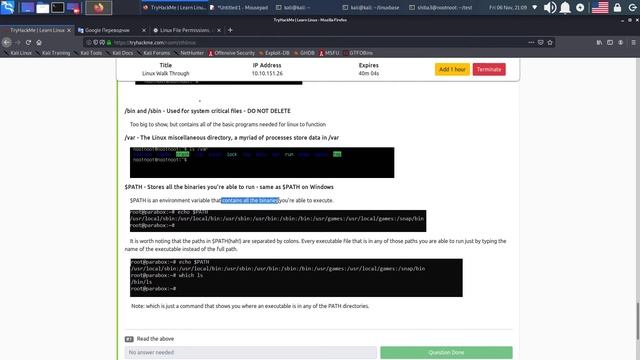Viewport: 640px width, 360px height.
Task: Open the Kali Linux bookmark
Action: click(x=17, y=53)
